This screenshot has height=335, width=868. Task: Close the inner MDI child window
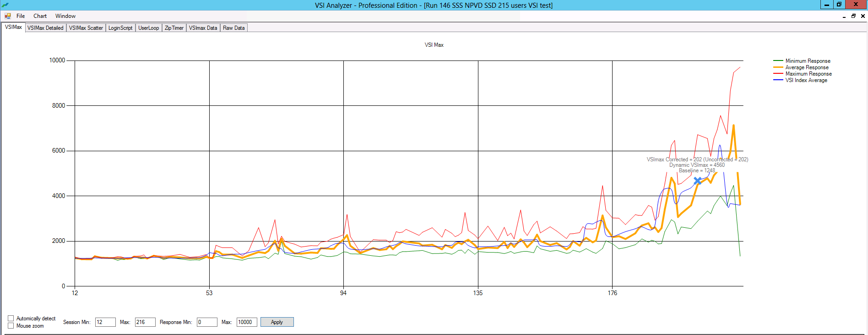coord(863,16)
